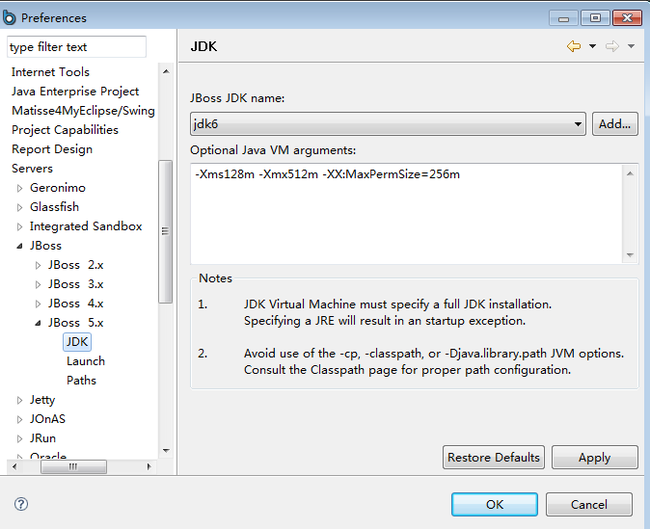Expand the JRun tree node
This screenshot has width=650, height=529.
[19, 439]
